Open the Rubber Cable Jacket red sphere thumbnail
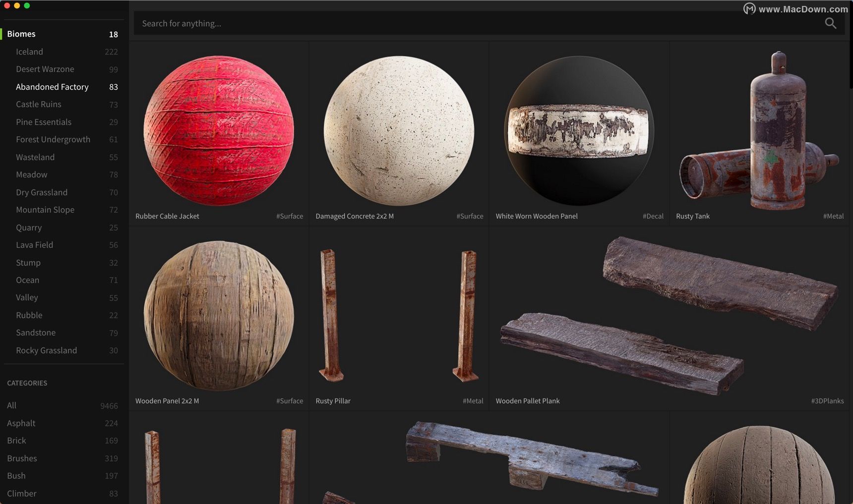 point(219,130)
